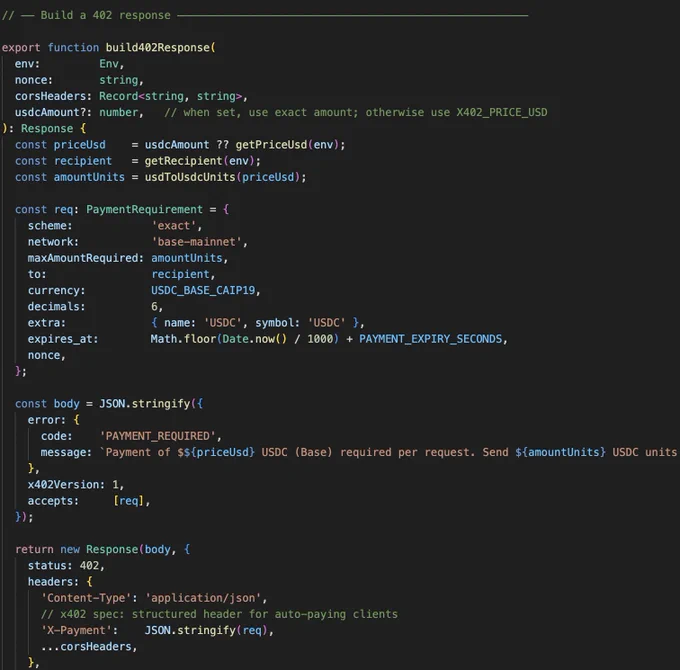
Task: Click "priceUsd" in its const declaration
Action: pos(79,145)
